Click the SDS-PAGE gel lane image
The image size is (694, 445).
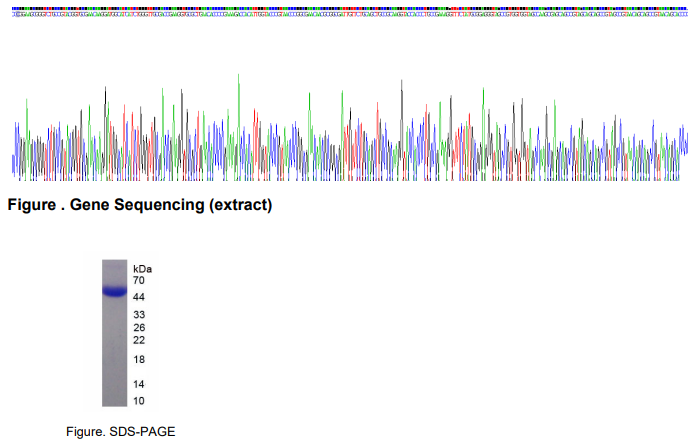(x=114, y=340)
